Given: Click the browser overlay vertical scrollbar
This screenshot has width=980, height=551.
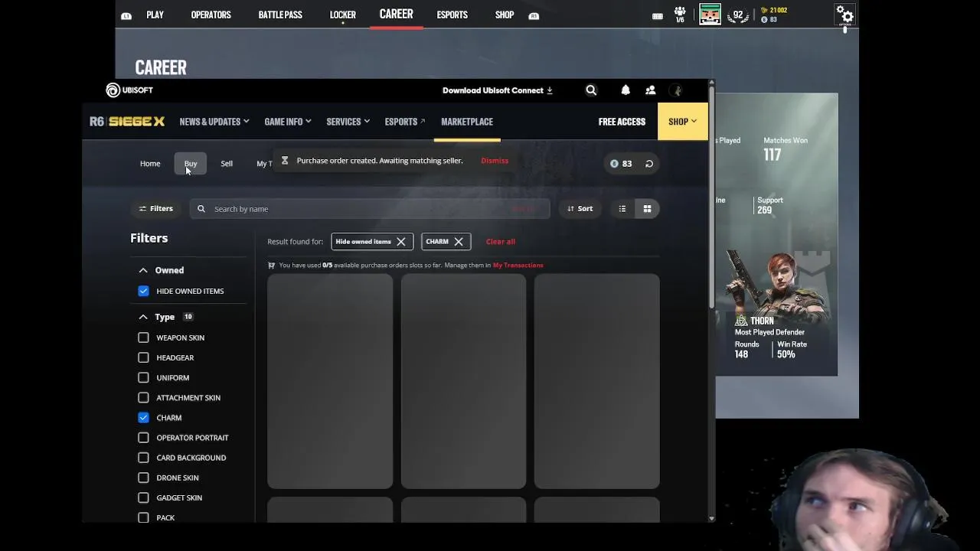Looking at the screenshot, I should [x=711, y=199].
